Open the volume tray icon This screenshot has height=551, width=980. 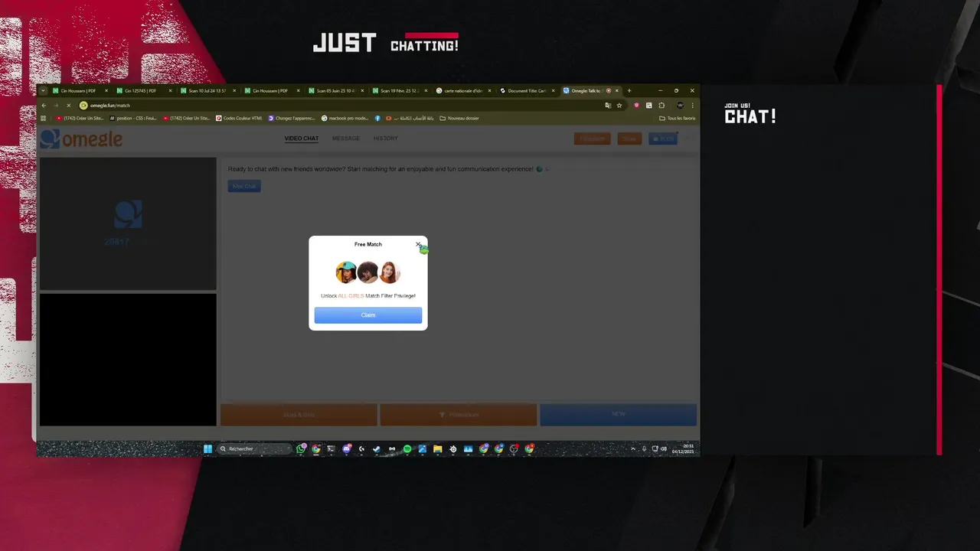click(664, 448)
